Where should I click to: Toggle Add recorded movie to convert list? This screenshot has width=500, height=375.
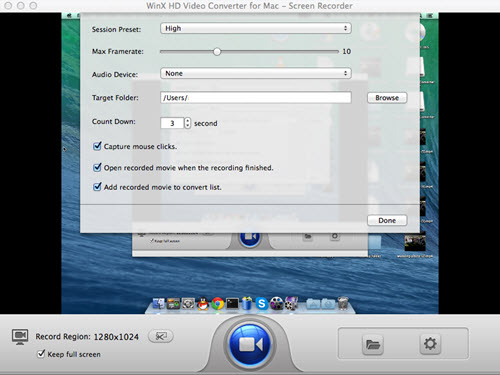tap(97, 186)
